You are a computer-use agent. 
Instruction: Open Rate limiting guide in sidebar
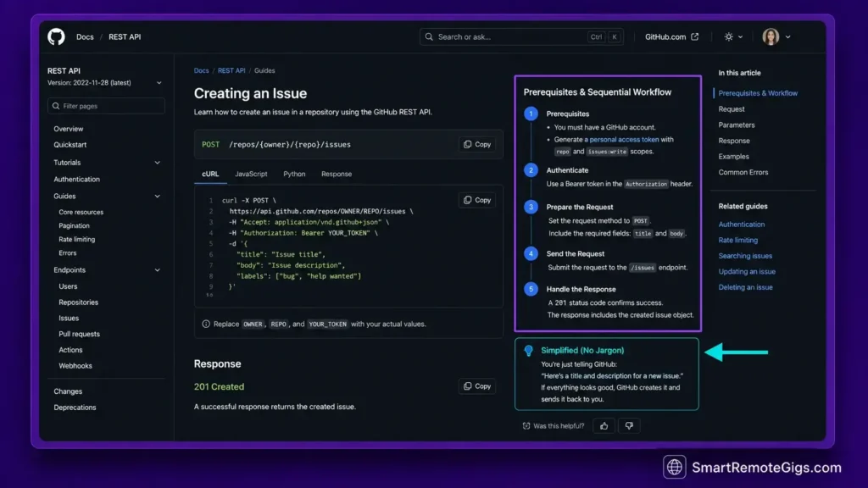(x=76, y=239)
